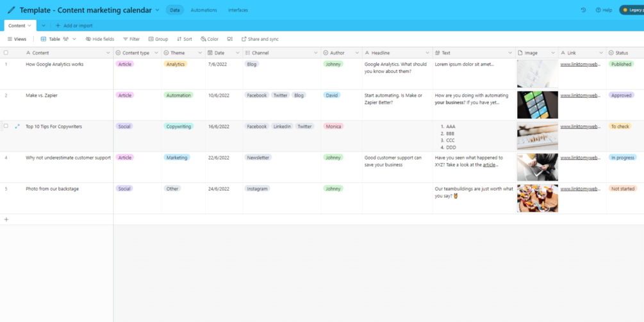Click the LinkedIn channel tag
This screenshot has height=322, width=644.
(x=282, y=126)
